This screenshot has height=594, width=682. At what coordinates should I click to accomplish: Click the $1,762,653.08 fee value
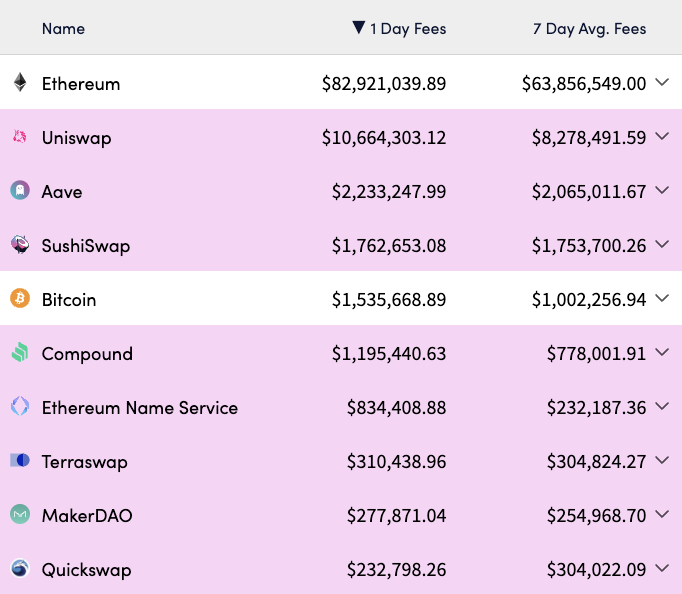[x=389, y=246]
